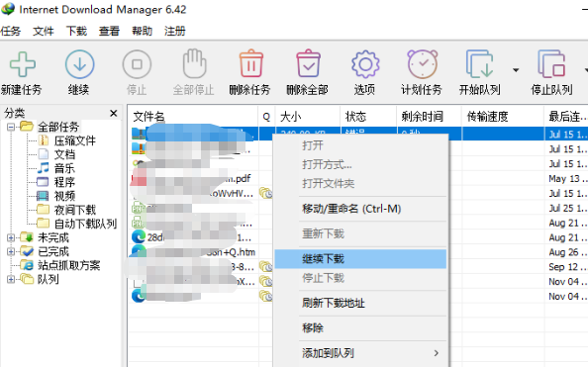Click the 新建任务 plus icon
588x367 pixels.
pyautogui.click(x=23, y=64)
